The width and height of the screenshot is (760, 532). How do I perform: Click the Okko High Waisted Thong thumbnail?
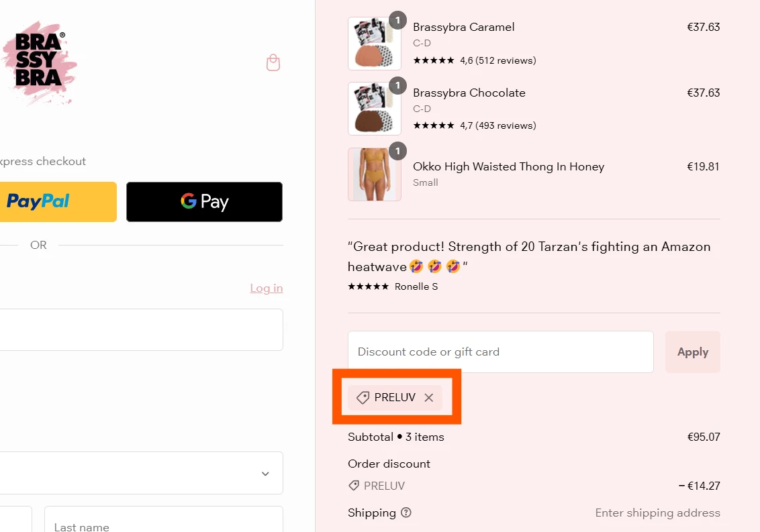click(375, 174)
